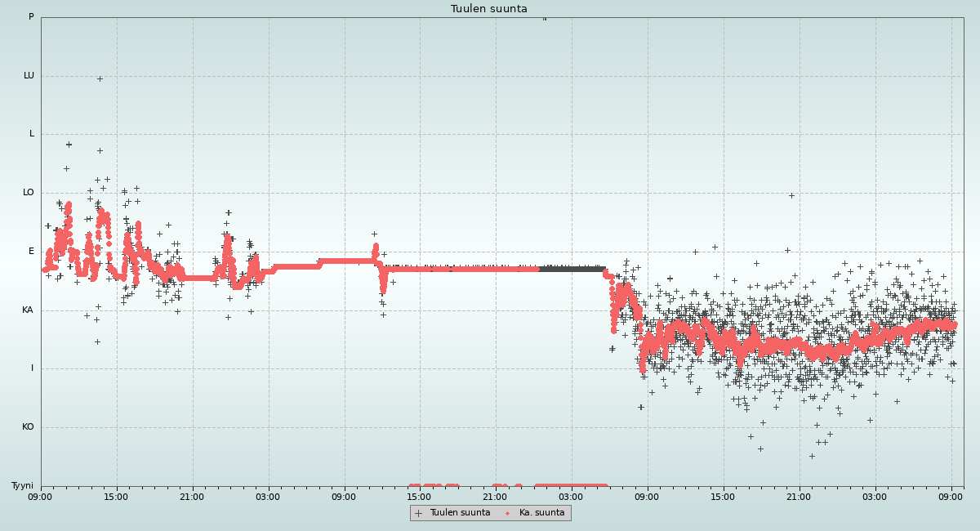Click the leftmost 09:00 time axis label
This screenshot has width=980, height=531.
[40, 496]
